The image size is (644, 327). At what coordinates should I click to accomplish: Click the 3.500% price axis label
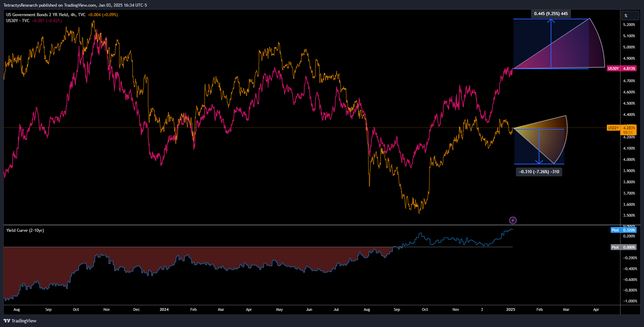coord(629,215)
